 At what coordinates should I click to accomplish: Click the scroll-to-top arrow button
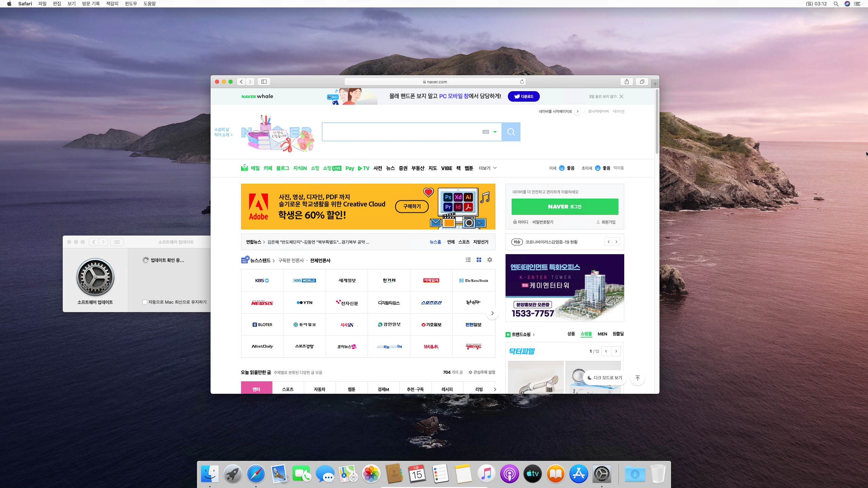pyautogui.click(x=637, y=378)
